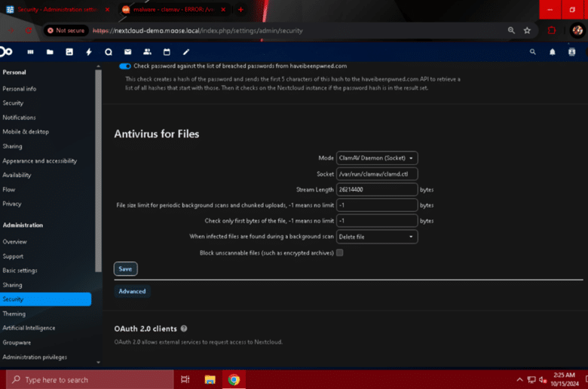Viewport: 588px width, 389px height.
Task: Open Groupware administration settings
Action: pyautogui.click(x=17, y=342)
